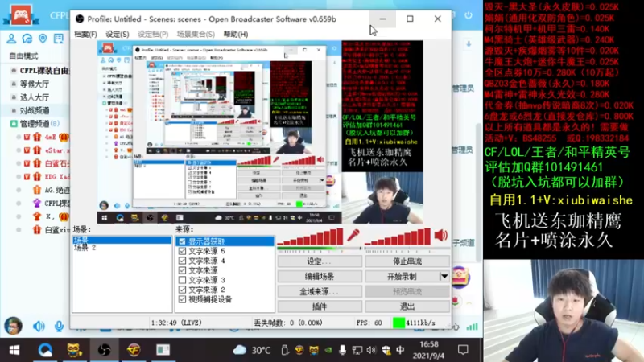
Task: Adjust the microphone volume meter
Action: 311,237
